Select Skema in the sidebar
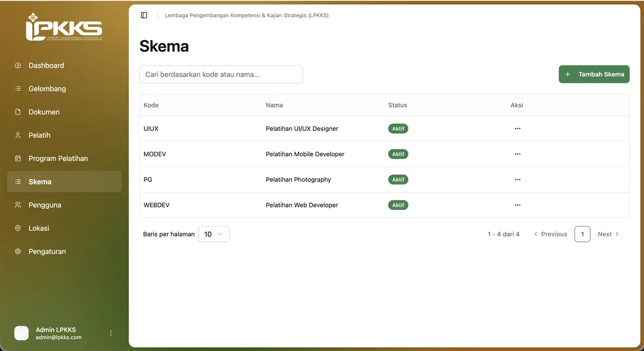The image size is (644, 351). tap(64, 182)
